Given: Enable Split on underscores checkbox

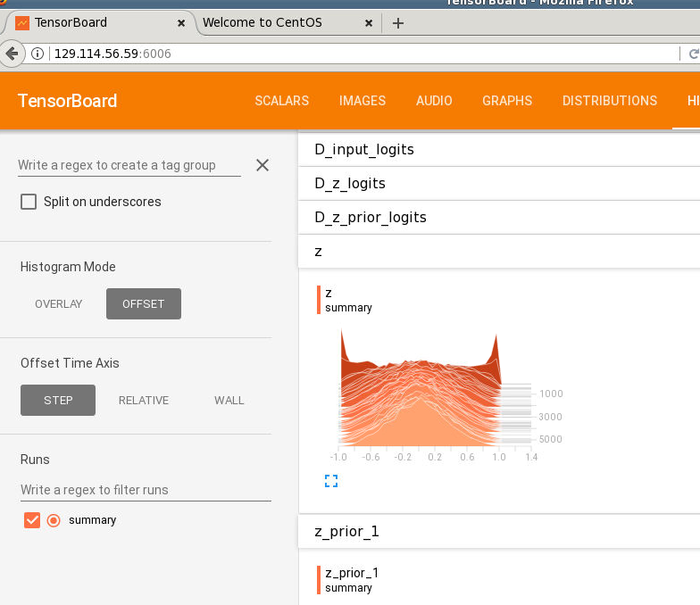Looking at the screenshot, I should click(x=29, y=202).
